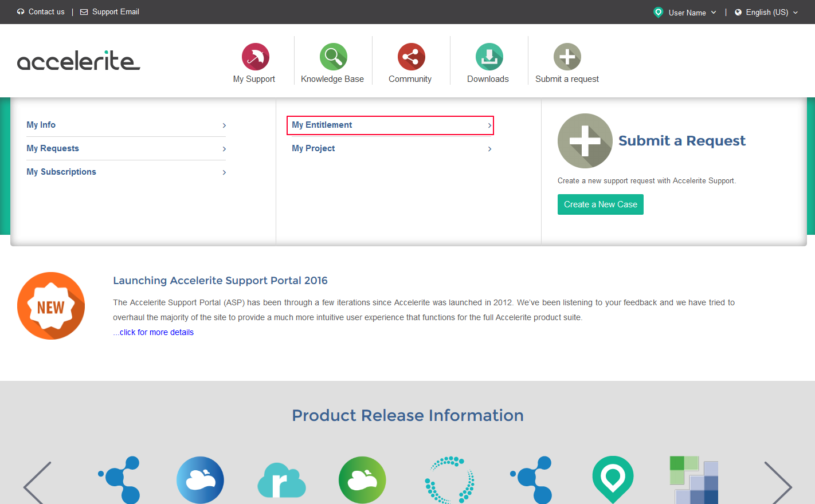Open the My Info link

tap(41, 125)
